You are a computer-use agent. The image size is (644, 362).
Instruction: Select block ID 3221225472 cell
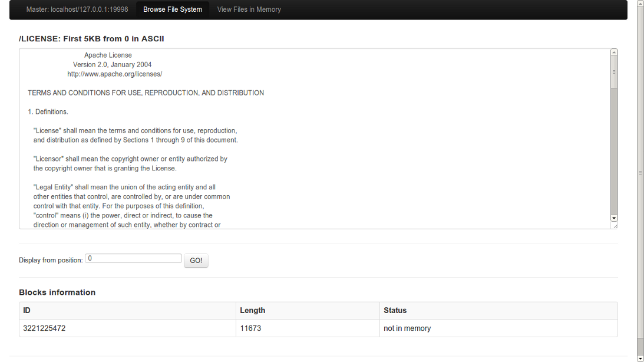click(45, 328)
